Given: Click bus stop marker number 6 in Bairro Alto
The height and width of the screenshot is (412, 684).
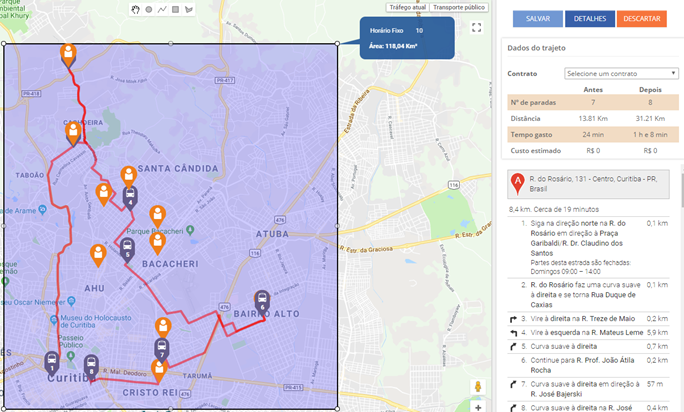Looking at the screenshot, I should point(262,302).
